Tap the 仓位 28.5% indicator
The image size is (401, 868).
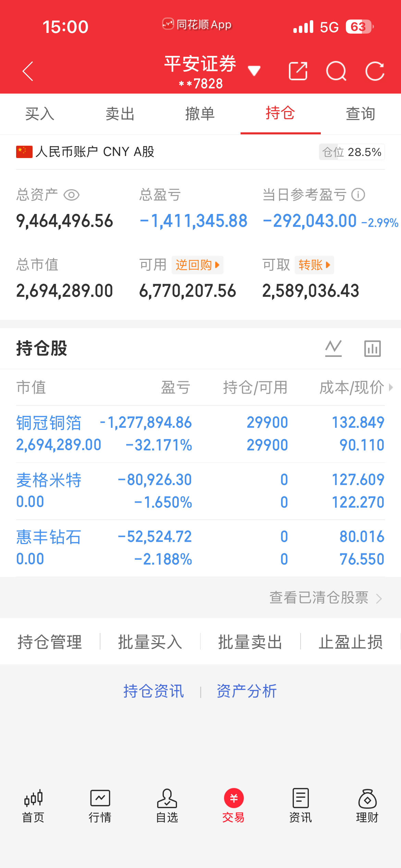(x=352, y=152)
